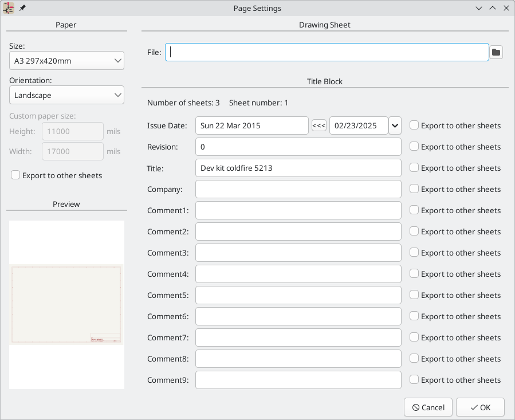Open the paper Size dropdown

pos(66,60)
